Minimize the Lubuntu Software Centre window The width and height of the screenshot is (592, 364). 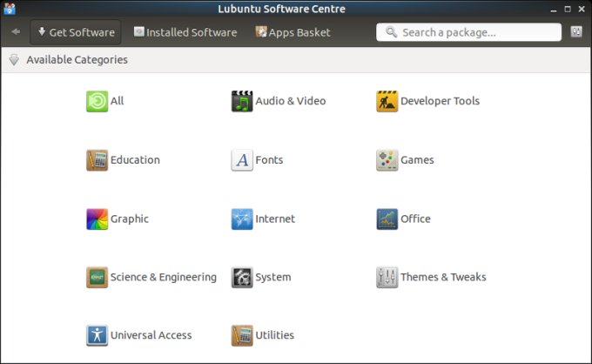[554, 10]
